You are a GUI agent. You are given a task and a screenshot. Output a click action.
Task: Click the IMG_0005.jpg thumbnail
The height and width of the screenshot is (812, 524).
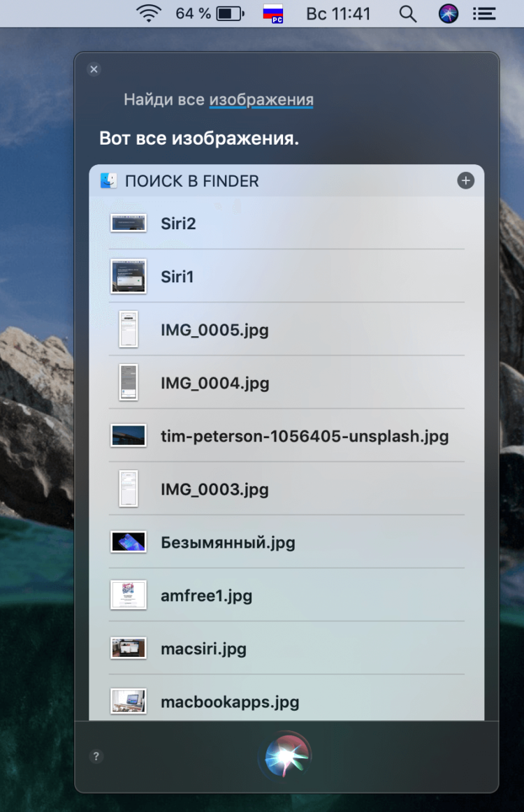point(129,329)
